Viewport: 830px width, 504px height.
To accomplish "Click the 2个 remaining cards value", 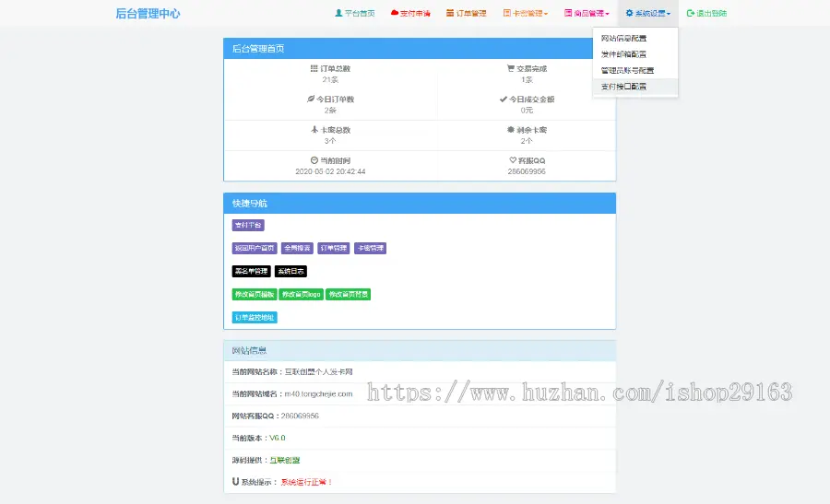I will [x=527, y=141].
